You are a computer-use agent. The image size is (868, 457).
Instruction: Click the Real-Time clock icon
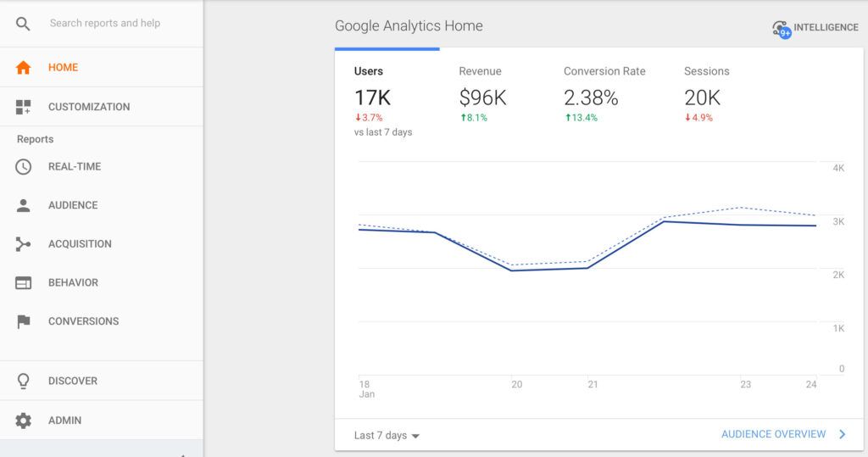23,167
